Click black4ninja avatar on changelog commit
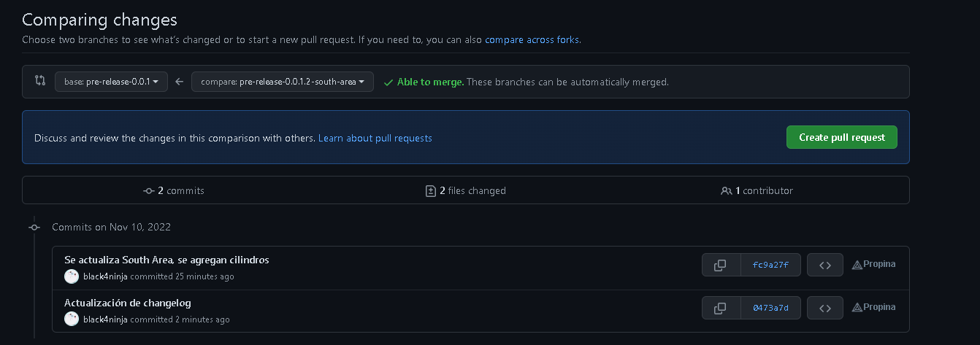This screenshot has height=345, width=980. click(72, 319)
